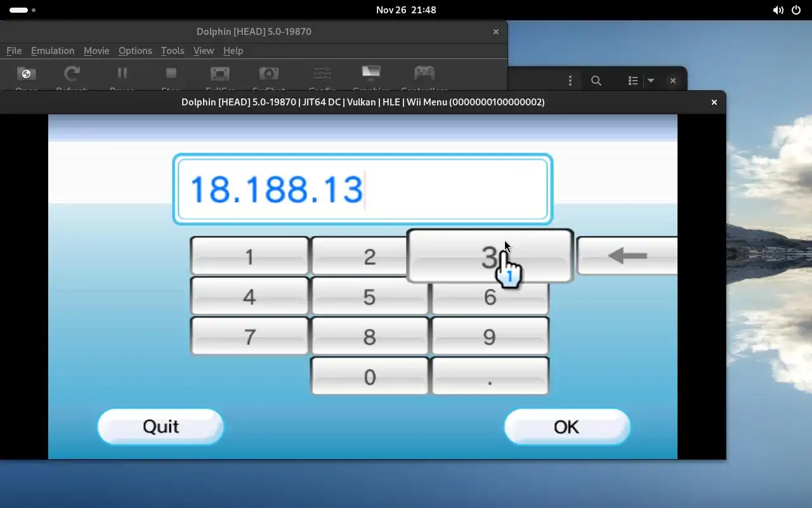Click the IP address input field
The image size is (812, 508).
362,189
